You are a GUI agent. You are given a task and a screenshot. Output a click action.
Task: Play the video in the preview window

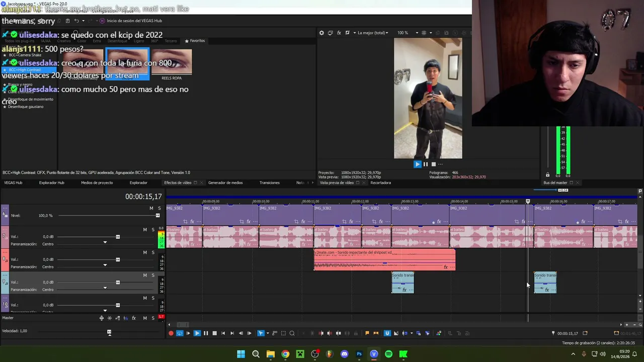(x=417, y=164)
